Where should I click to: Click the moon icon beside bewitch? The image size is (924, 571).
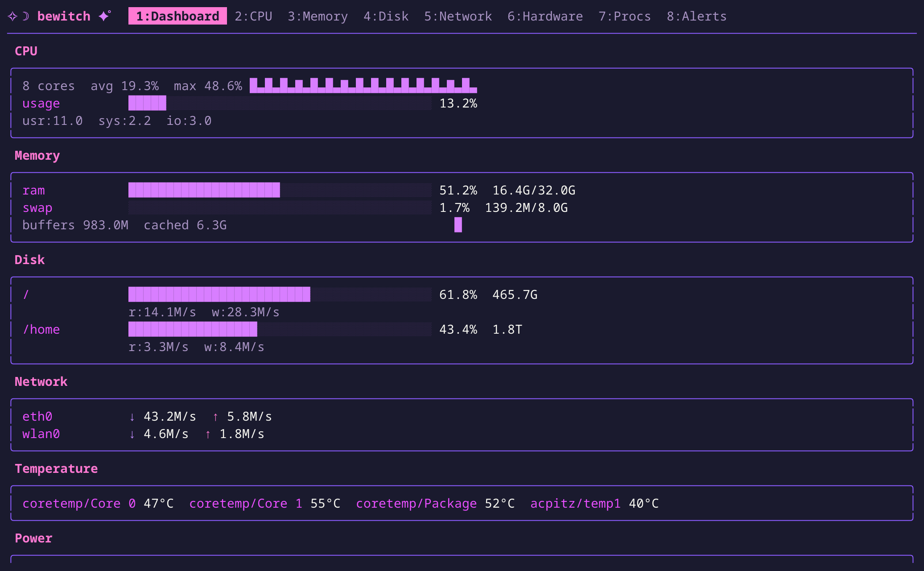[26, 17]
